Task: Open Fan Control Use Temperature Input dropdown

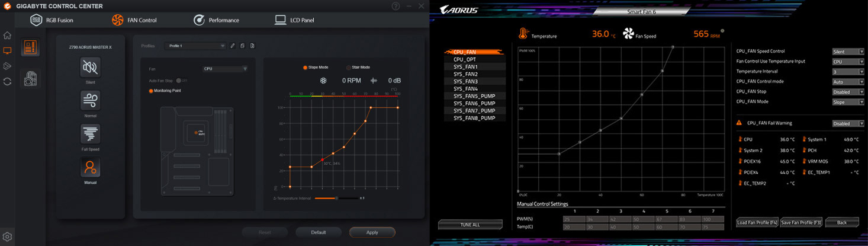Action: [x=848, y=62]
